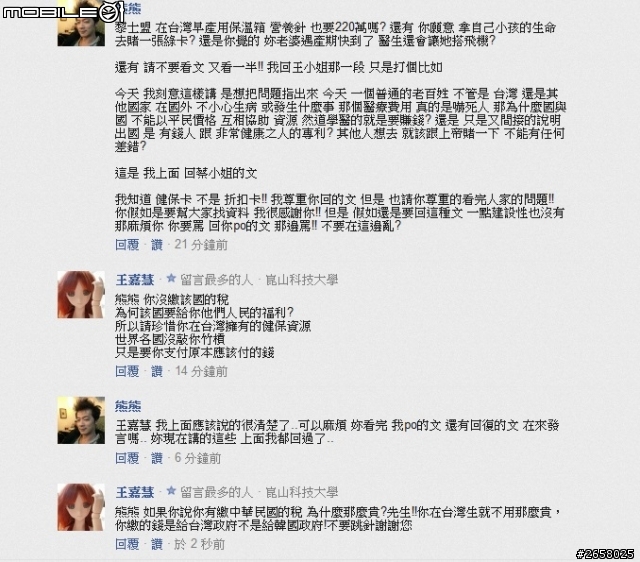The height and width of the screenshot is (562, 640).
Task: Reply to the comment posted 14 分鐘前
Action: 127,371
